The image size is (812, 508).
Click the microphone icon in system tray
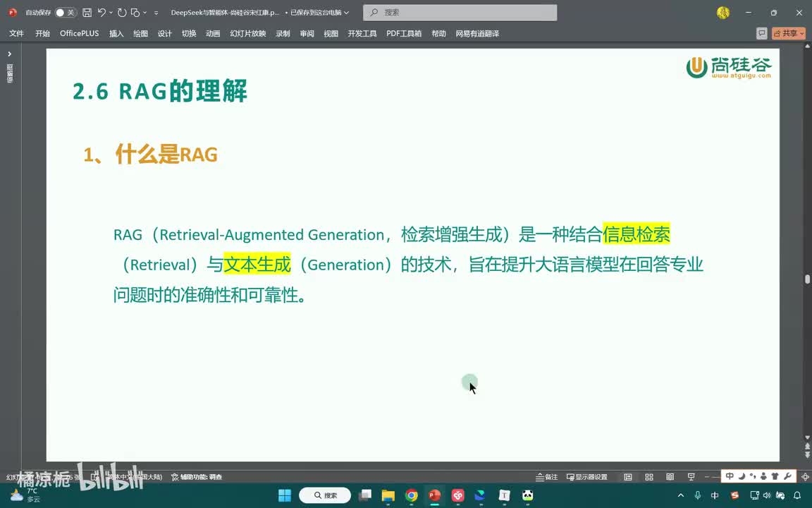pos(698,495)
